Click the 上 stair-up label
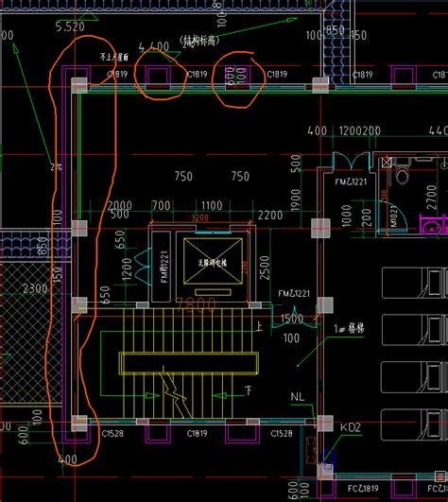The height and width of the screenshot is (502, 448). 259,326
